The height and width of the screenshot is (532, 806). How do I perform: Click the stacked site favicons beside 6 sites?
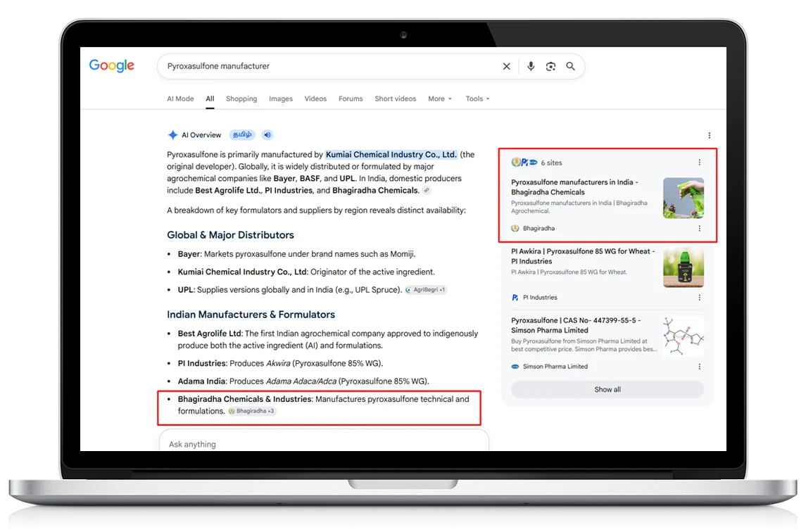524,163
